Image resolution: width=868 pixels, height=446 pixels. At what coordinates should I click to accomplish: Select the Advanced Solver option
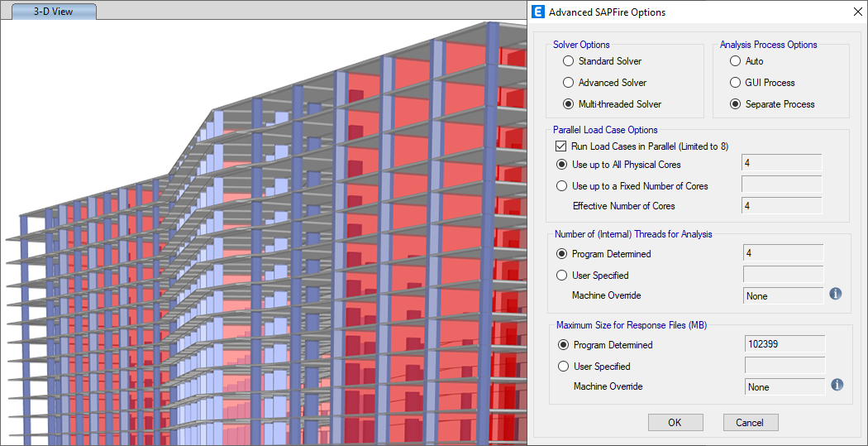coord(604,83)
